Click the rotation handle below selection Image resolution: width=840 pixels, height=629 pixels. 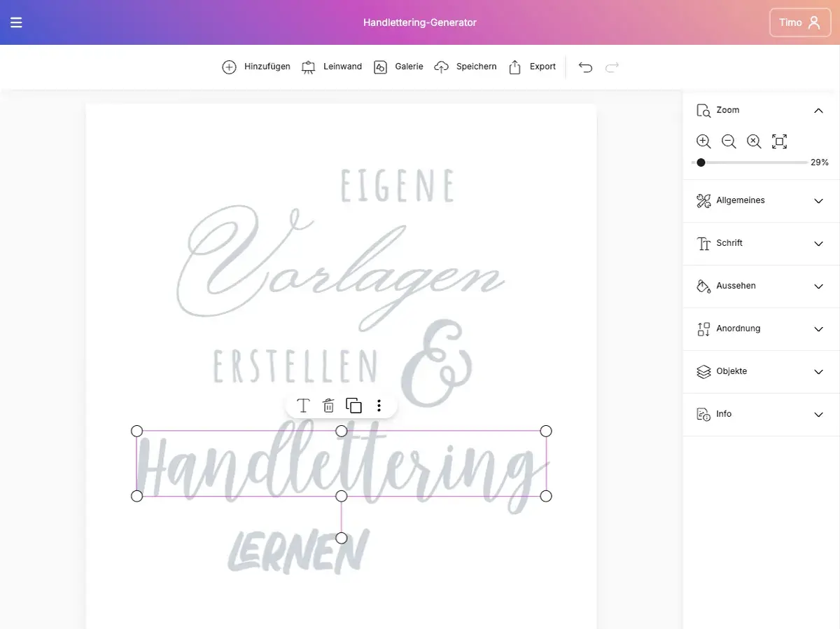tap(341, 538)
